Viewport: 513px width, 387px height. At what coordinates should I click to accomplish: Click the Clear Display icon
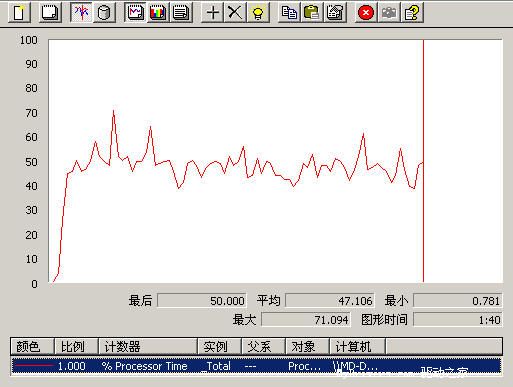(x=50, y=13)
